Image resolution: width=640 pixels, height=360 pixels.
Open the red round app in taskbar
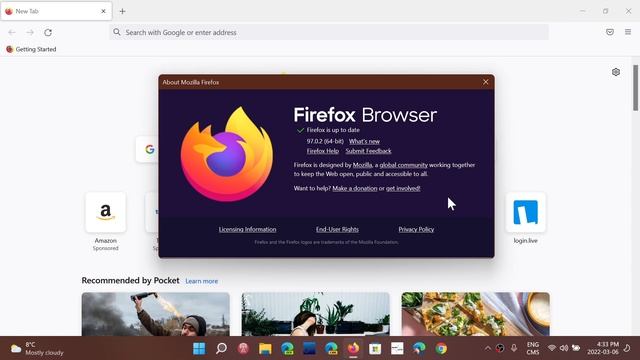[x=243, y=349]
